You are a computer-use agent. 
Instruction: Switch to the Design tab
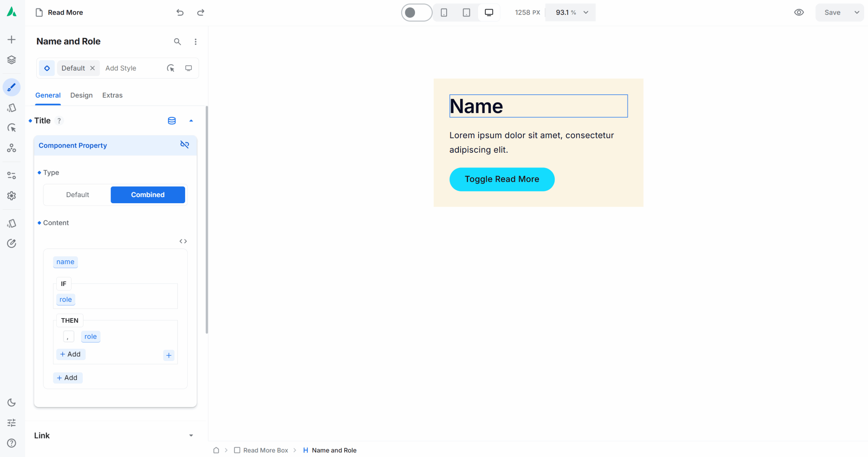pos(81,95)
